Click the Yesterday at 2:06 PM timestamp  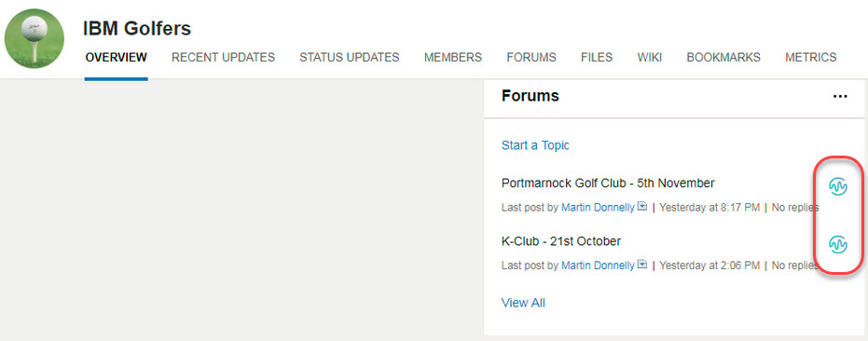[710, 266]
